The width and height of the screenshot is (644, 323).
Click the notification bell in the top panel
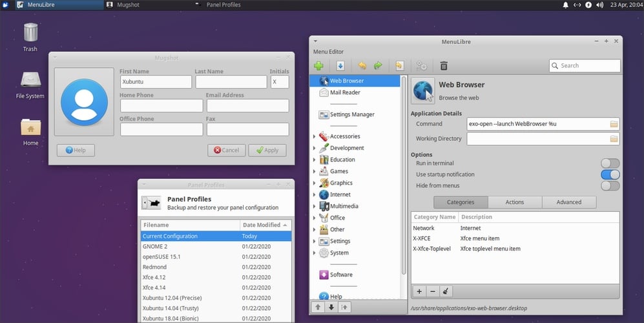point(566,5)
